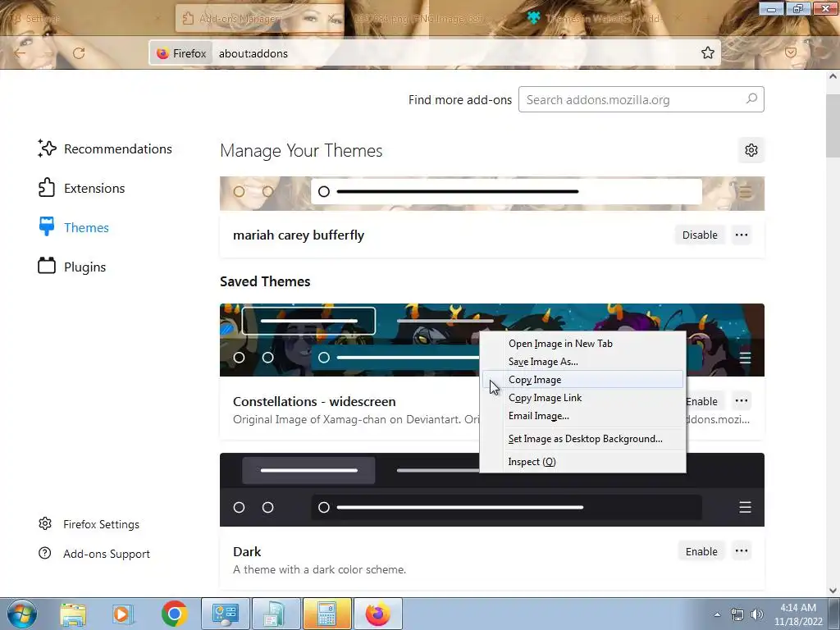Viewport: 840px width, 630px height.
Task: Open the Recommendations section
Action: click(x=105, y=149)
